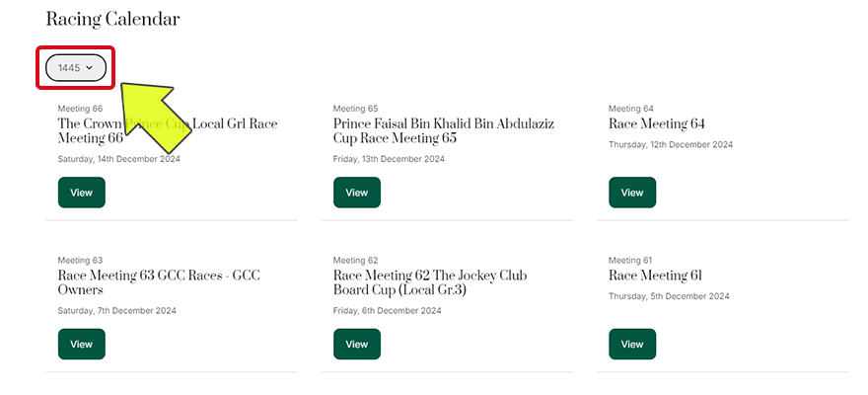The height and width of the screenshot is (395, 868).
Task: Click the Race Meeting 61 title
Action: (x=655, y=276)
